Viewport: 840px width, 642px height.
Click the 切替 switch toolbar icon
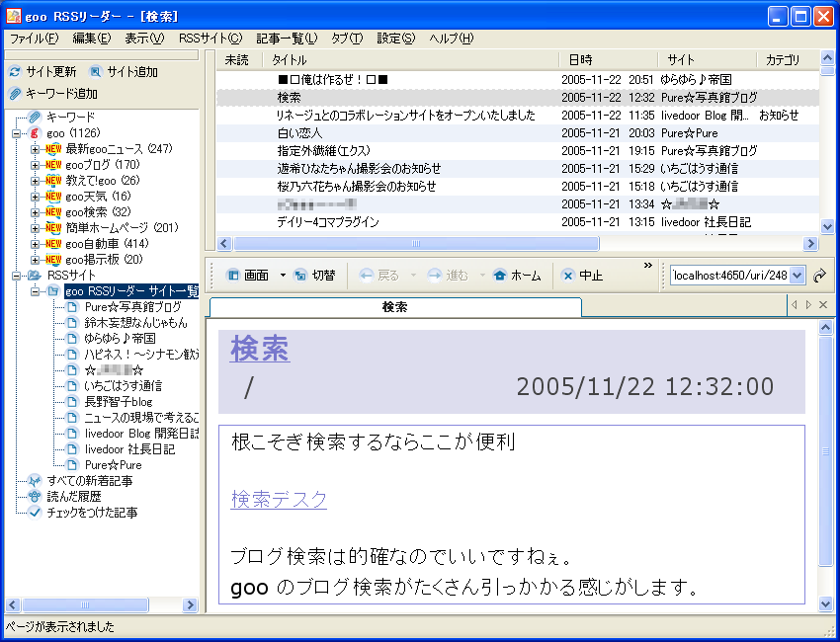point(300,276)
